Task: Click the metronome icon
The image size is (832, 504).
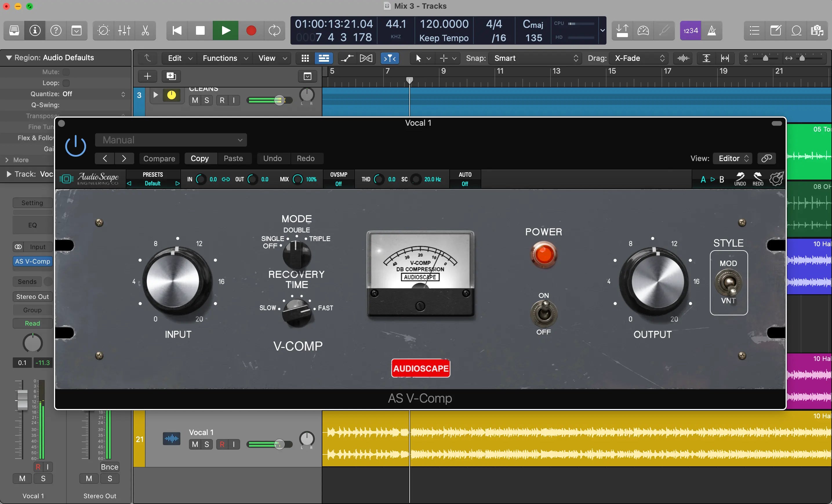Action: [x=711, y=31]
